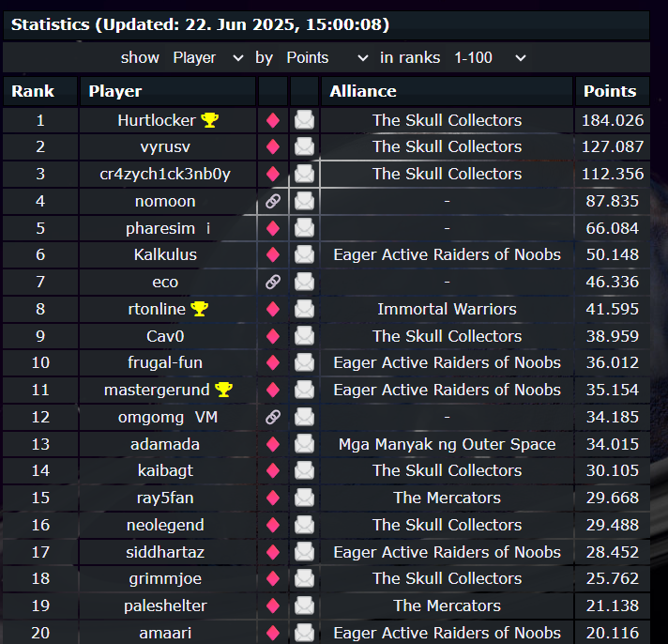668x644 pixels.
Task: Click player name Cav0
Action: tap(165, 336)
